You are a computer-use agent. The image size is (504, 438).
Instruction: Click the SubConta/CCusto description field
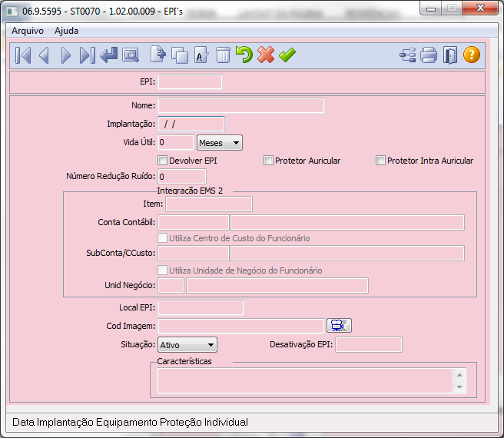347,254
